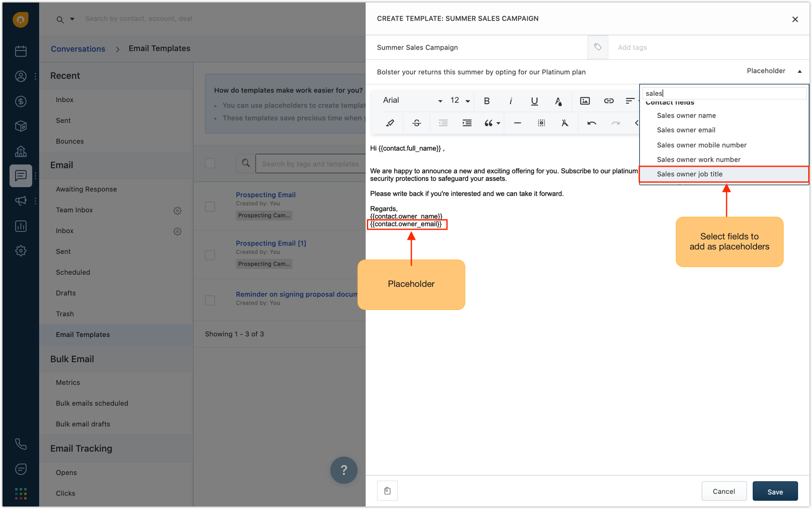Image resolution: width=812 pixels, height=509 pixels.
Task: Click the Save button
Action: tap(775, 491)
